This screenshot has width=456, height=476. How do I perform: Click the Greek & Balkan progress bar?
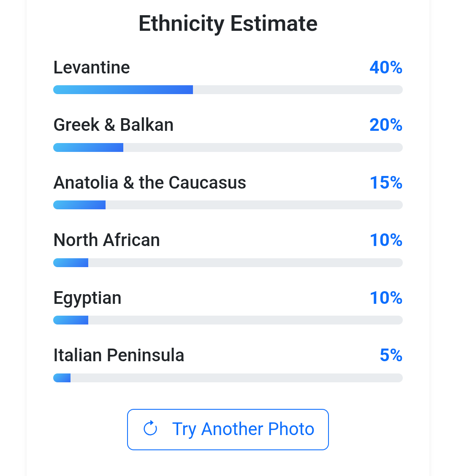(x=228, y=147)
